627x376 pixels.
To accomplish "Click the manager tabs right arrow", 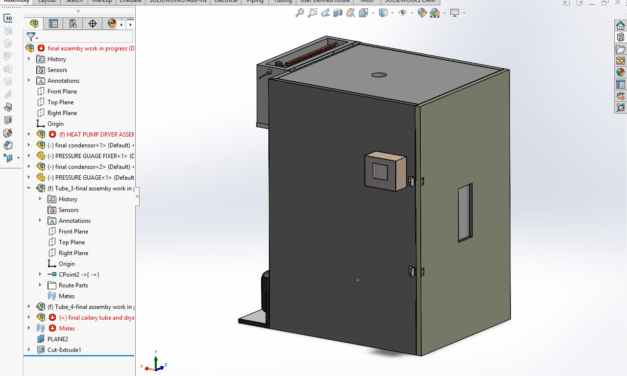I will (x=130, y=24).
